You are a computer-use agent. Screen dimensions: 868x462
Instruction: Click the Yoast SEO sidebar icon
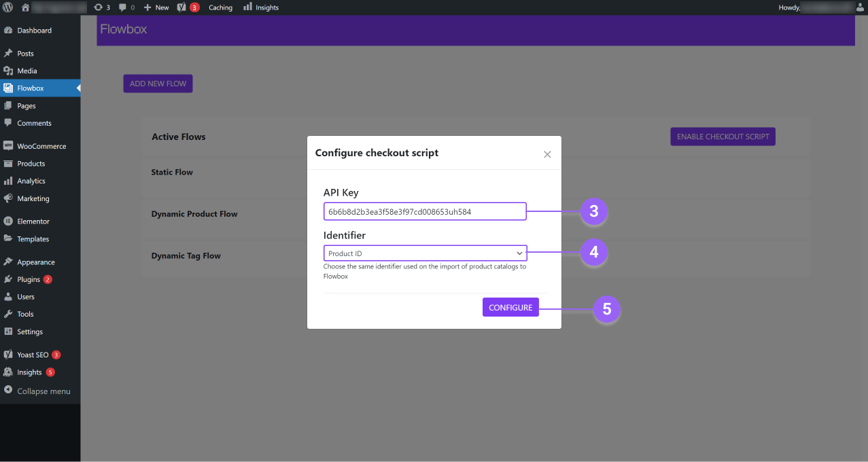(x=8, y=355)
